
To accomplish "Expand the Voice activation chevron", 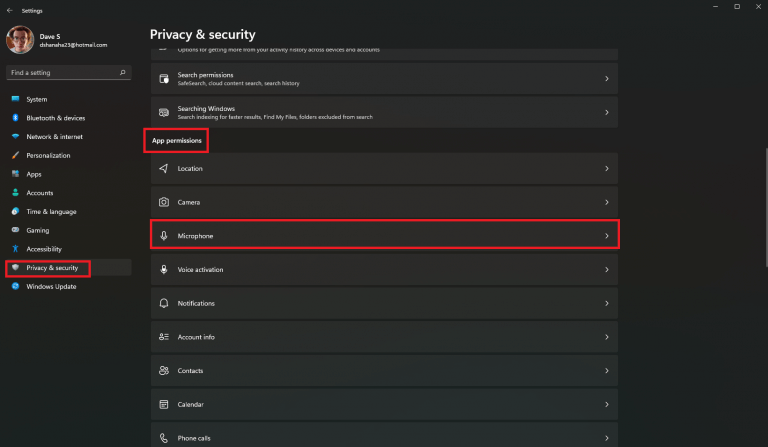I will 607,270.
